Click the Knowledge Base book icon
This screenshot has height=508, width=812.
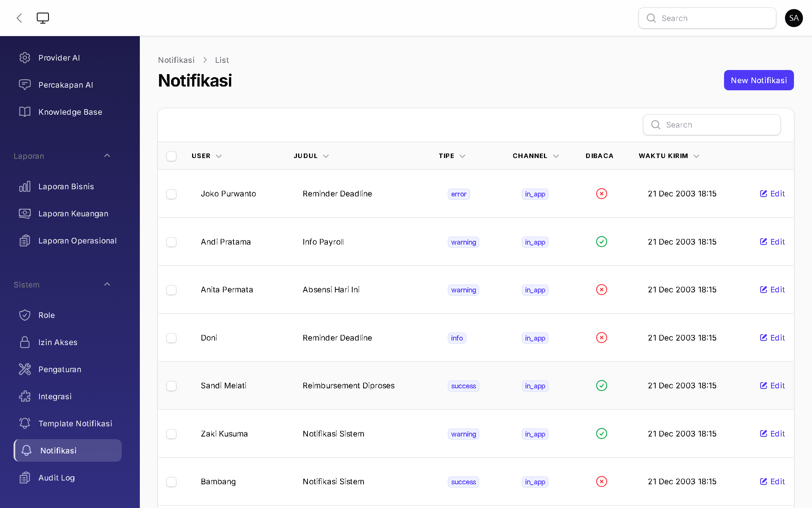pyautogui.click(x=25, y=112)
